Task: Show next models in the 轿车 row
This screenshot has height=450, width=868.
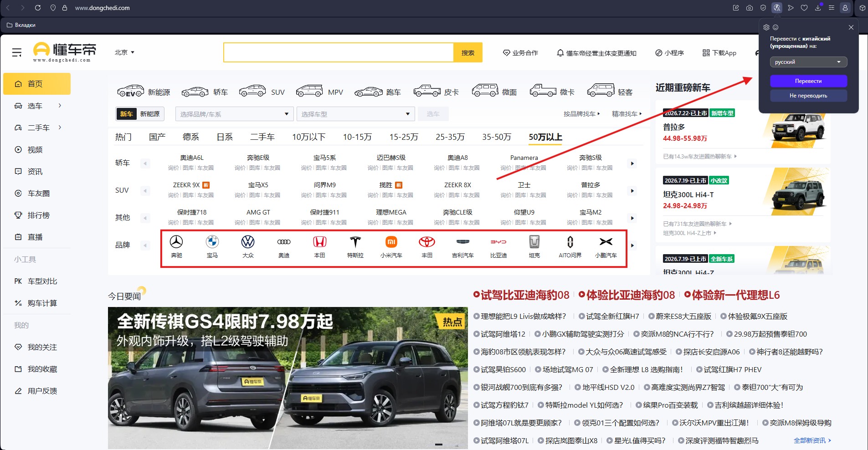Action: tap(632, 164)
